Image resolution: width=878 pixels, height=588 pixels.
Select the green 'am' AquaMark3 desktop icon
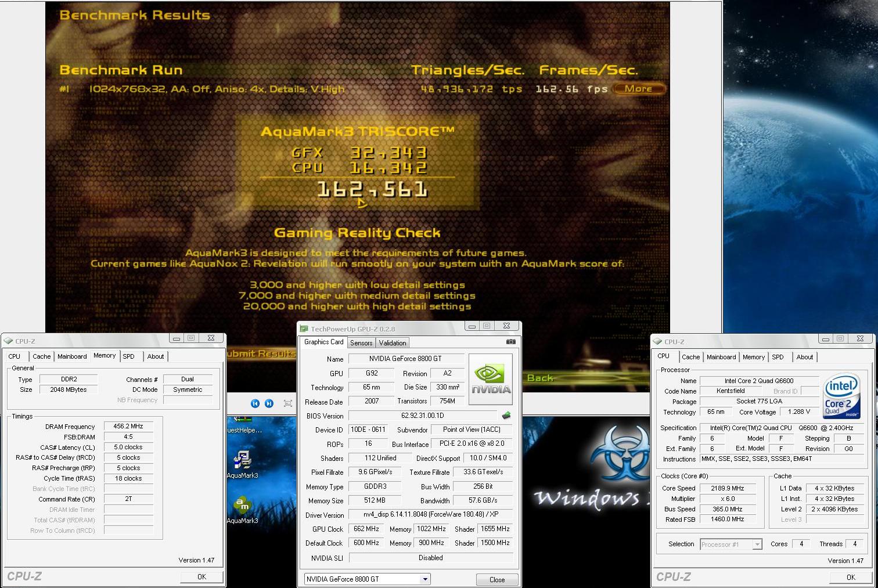click(242, 510)
